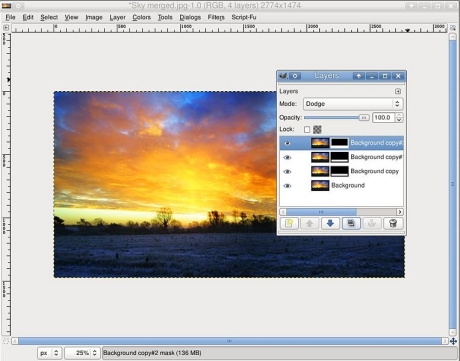Screen dimensions: 460x361
Task: Duplicate the selected layer
Action: point(351,223)
